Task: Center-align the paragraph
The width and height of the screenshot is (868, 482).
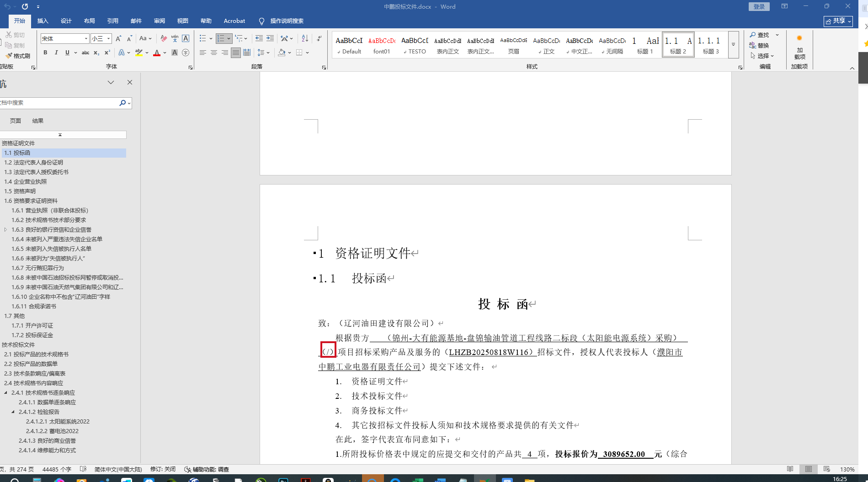Action: pyautogui.click(x=213, y=53)
